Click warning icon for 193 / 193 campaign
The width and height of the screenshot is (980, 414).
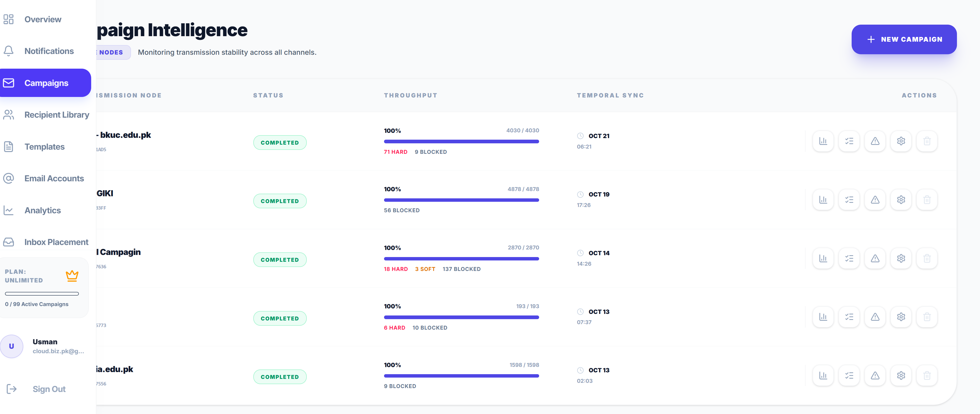pos(875,317)
